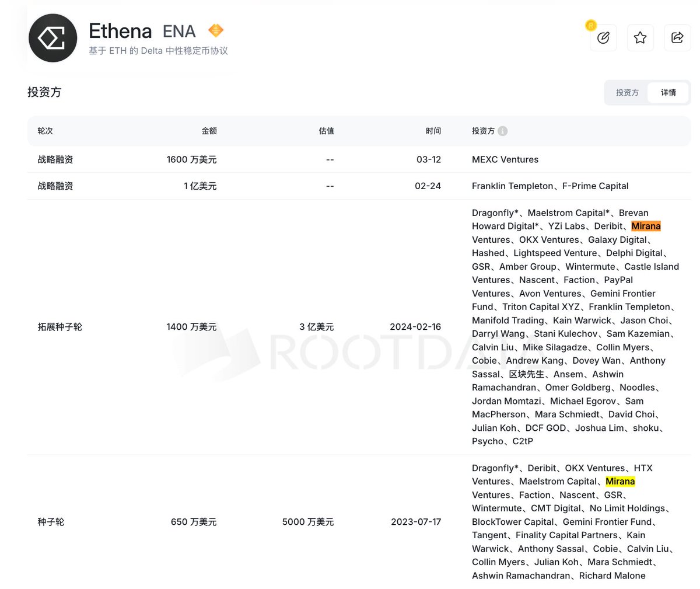Screen dimensions: 700x589
Task: Click the 650 万美元 amount cell
Action: (x=194, y=522)
